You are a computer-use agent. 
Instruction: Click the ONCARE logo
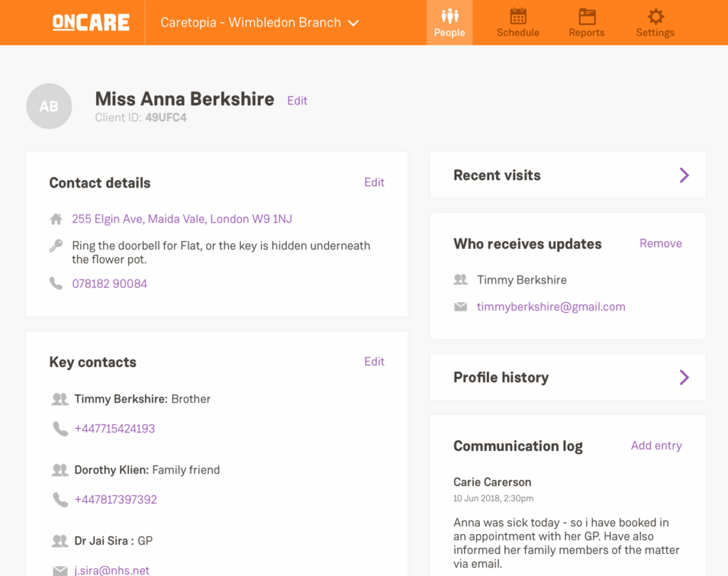tap(91, 23)
